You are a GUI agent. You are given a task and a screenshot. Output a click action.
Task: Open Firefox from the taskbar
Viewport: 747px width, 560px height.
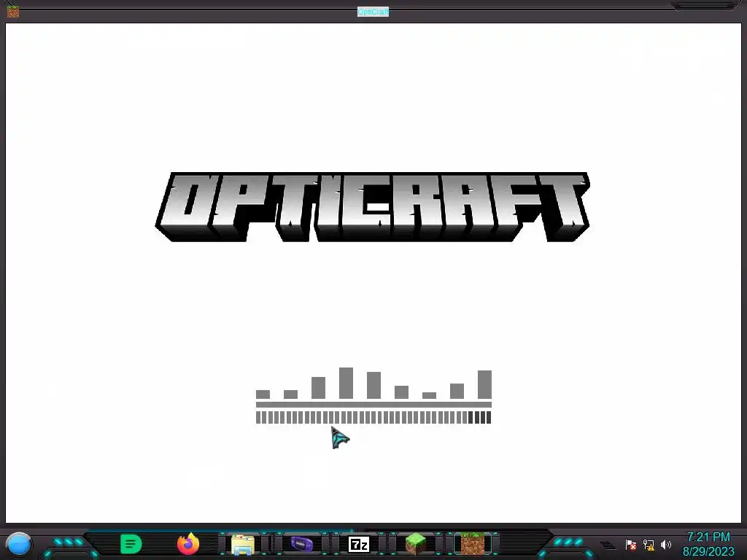[x=188, y=544]
